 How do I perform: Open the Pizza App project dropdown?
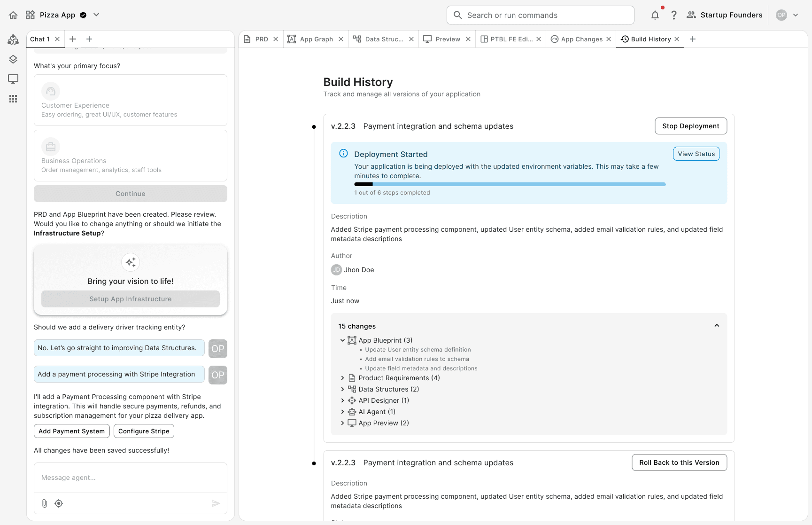96,15
